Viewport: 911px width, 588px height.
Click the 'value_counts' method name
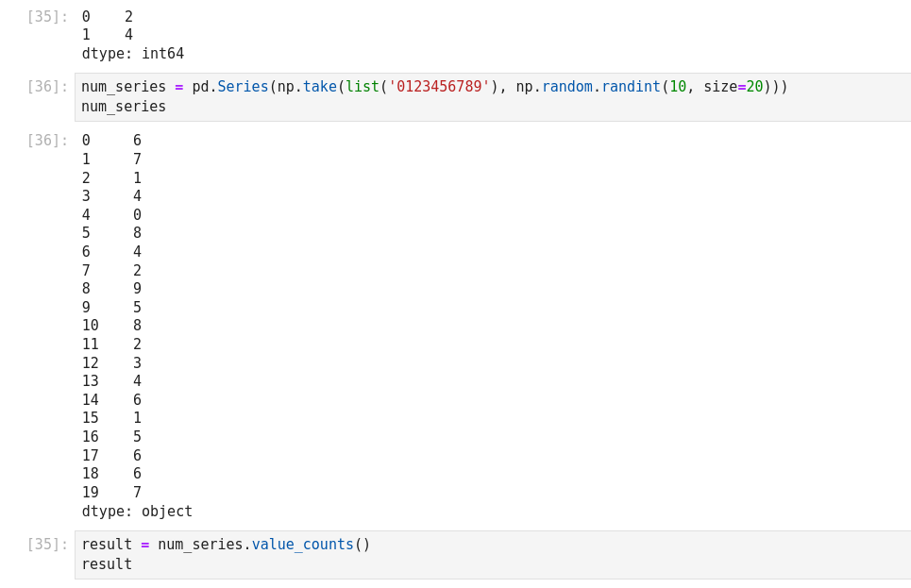[x=302, y=545]
